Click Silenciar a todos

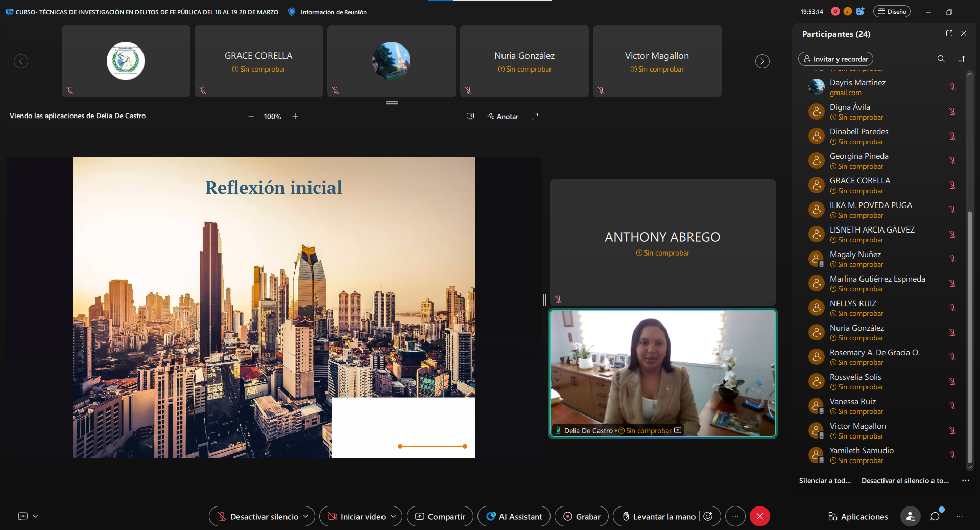825,481
